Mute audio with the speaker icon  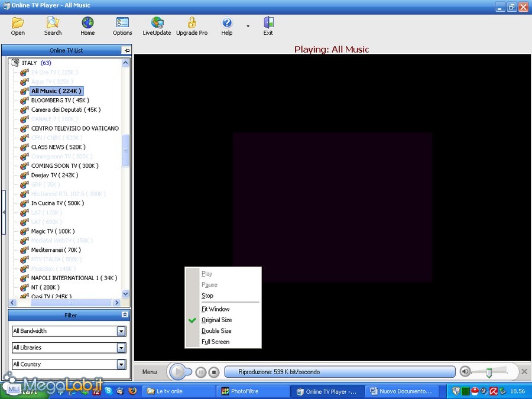tap(466, 371)
